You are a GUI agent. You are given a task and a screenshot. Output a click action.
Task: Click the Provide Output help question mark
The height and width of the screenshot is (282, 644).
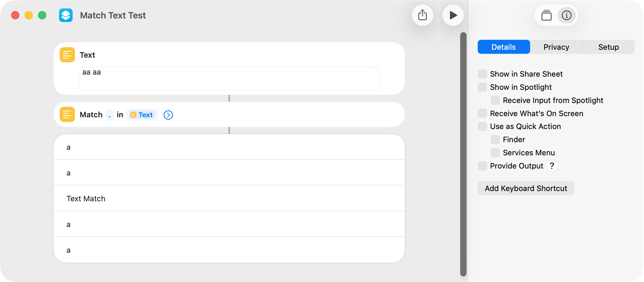552,166
